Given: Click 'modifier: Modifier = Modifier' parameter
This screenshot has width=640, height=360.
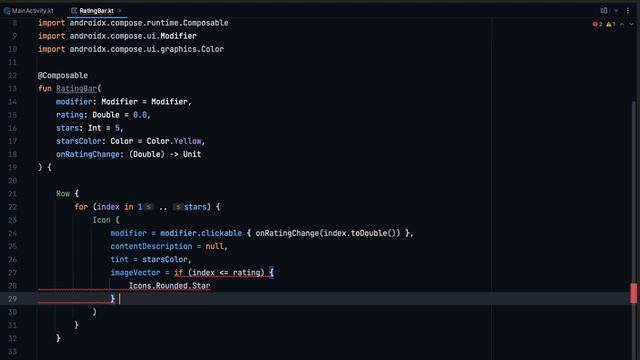Looking at the screenshot, I should (122, 102).
